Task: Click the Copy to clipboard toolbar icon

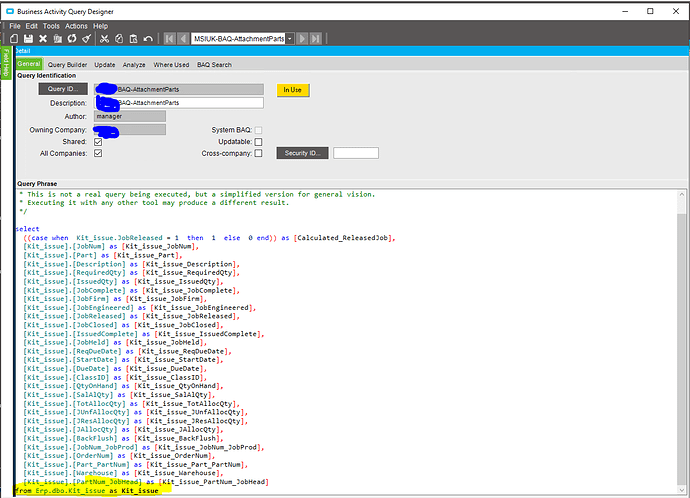Action: click(x=119, y=39)
